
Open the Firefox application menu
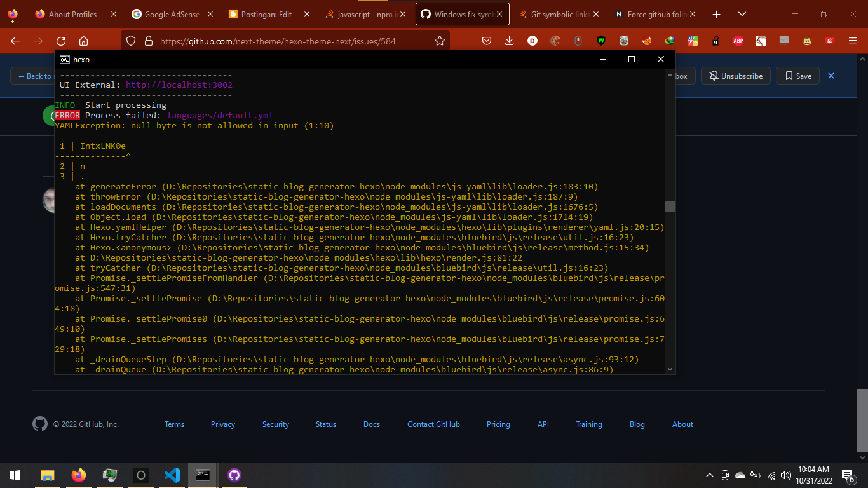click(852, 40)
